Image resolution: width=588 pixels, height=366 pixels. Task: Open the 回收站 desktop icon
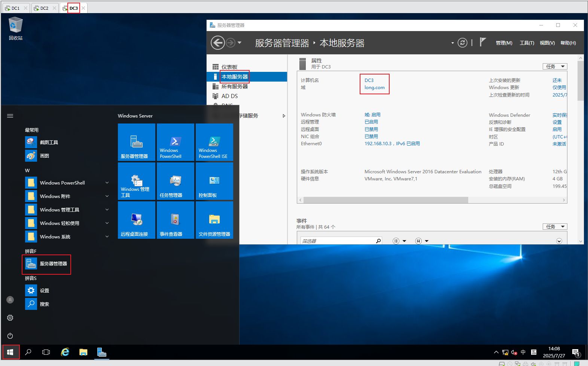pyautogui.click(x=15, y=29)
